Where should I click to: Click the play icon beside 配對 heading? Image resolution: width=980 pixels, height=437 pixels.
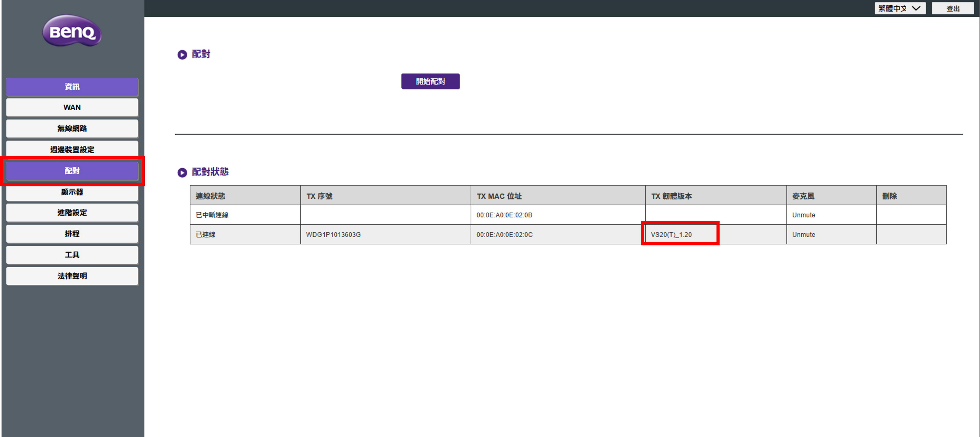coord(182,55)
